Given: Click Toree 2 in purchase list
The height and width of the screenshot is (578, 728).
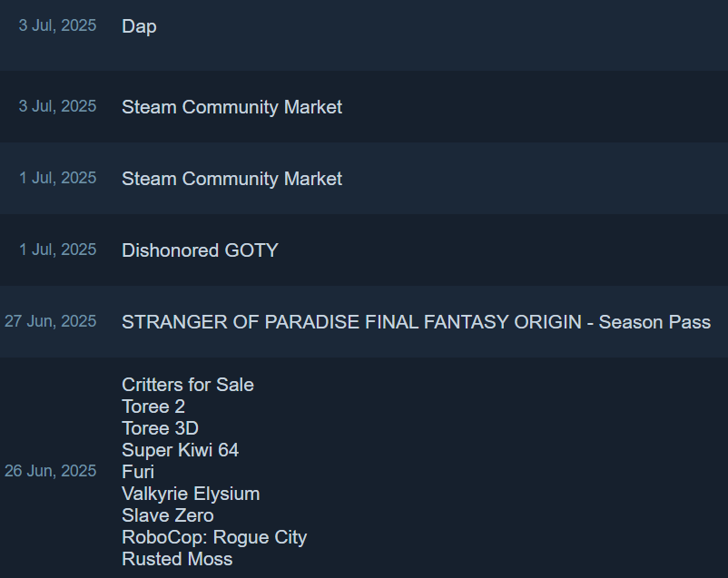Looking at the screenshot, I should click(x=153, y=407).
